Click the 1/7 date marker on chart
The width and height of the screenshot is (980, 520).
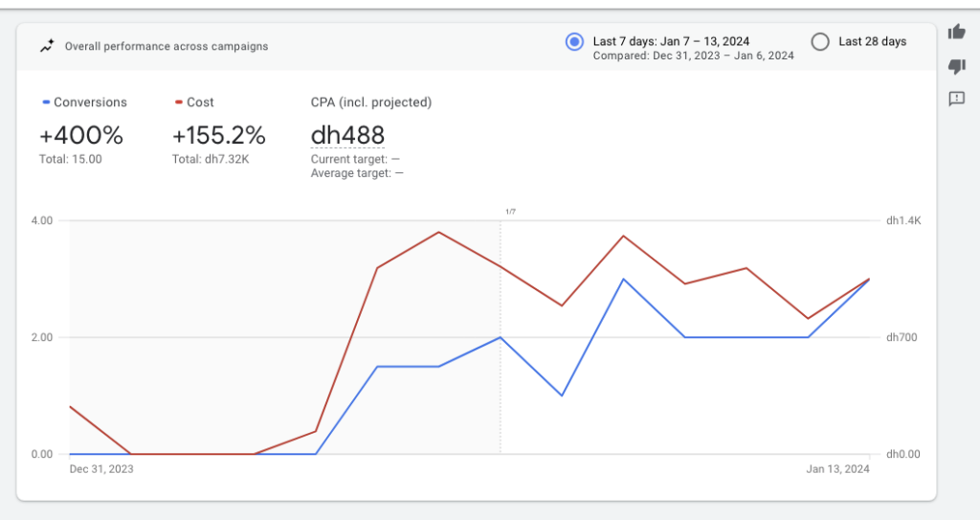tap(510, 211)
